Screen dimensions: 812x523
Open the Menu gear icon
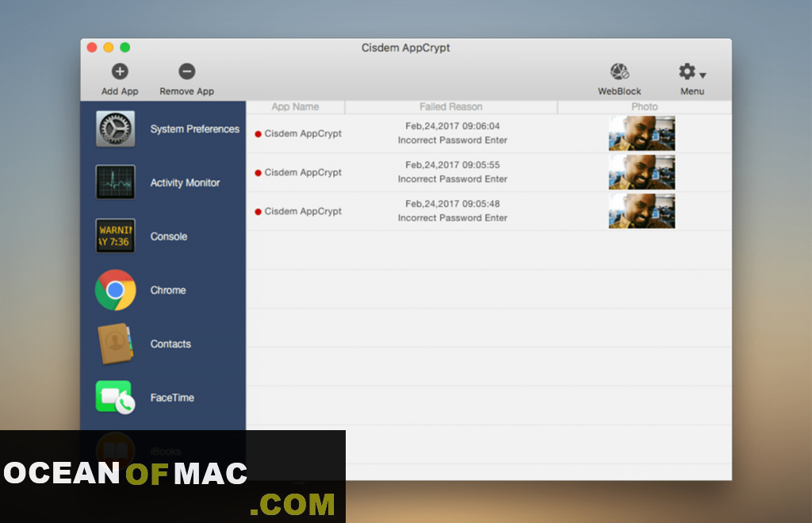click(x=688, y=71)
